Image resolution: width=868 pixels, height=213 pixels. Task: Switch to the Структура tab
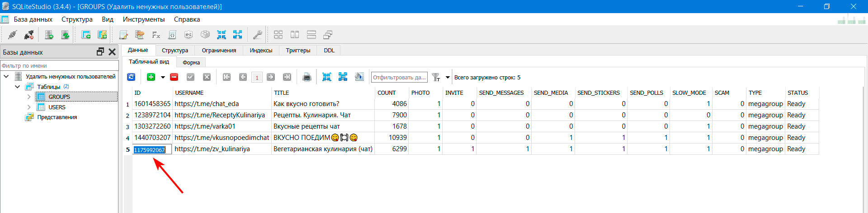(x=175, y=50)
